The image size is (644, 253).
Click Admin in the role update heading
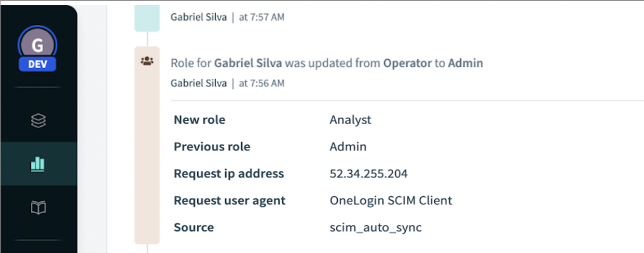(x=465, y=63)
